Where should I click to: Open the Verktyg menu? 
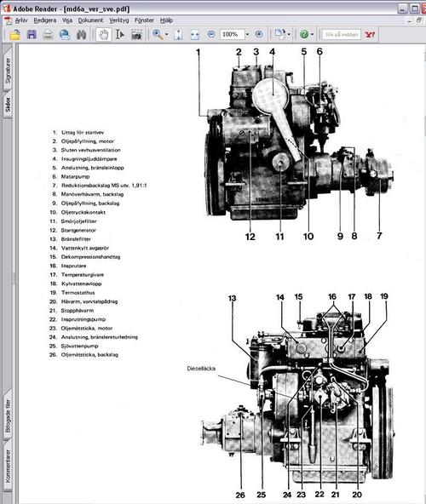click(x=119, y=20)
